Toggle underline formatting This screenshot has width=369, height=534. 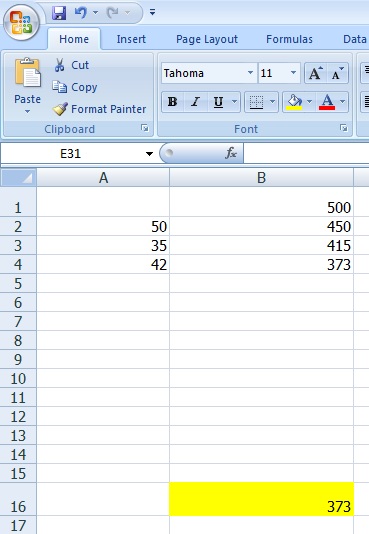click(x=218, y=101)
